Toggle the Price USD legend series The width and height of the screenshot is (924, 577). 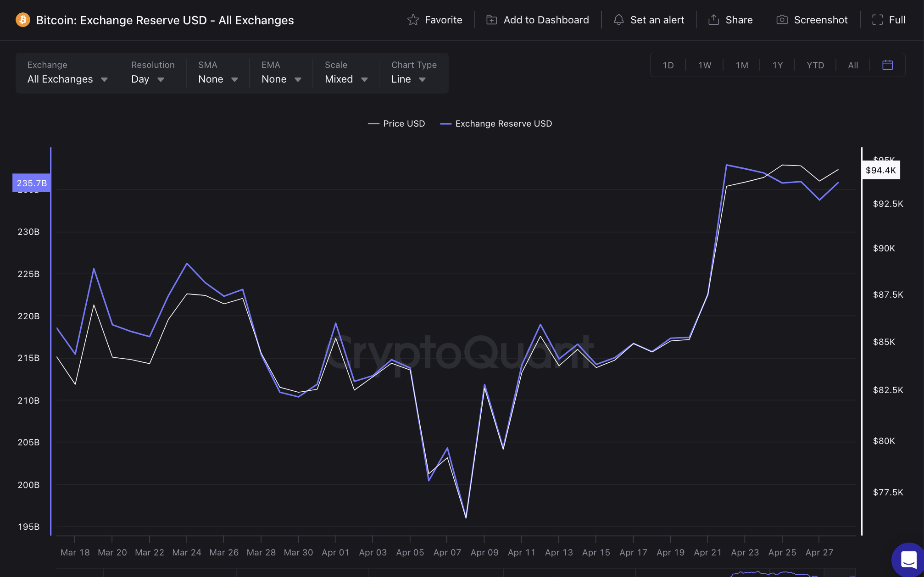[x=396, y=123]
